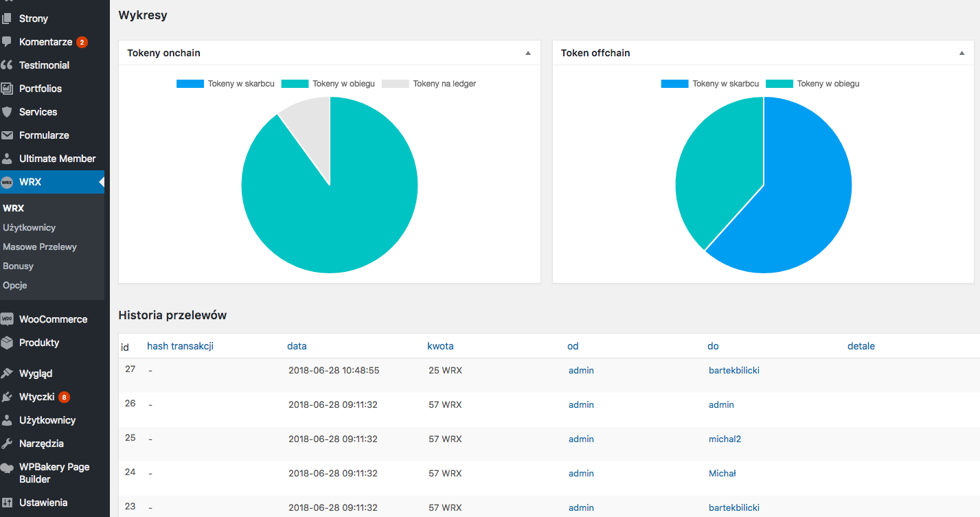The height and width of the screenshot is (517, 980).
Task: Click the Formularze envelope icon
Action: [x=7, y=135]
